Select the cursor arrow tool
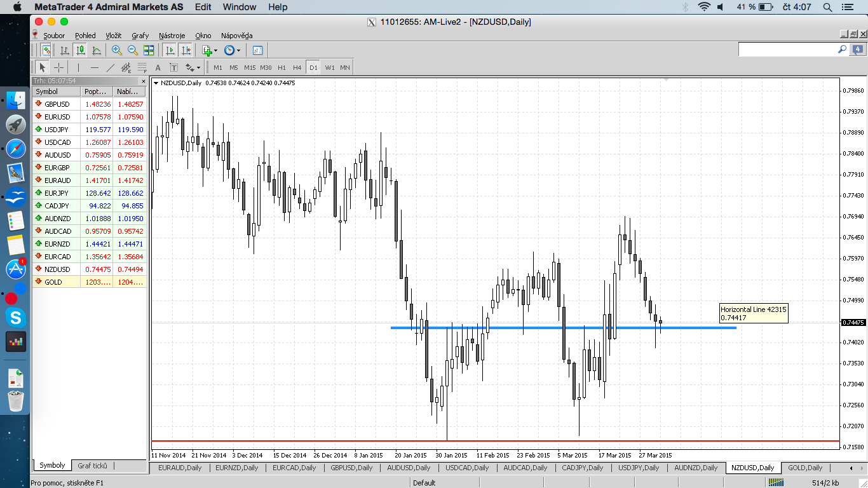The image size is (868, 488). pos(43,67)
